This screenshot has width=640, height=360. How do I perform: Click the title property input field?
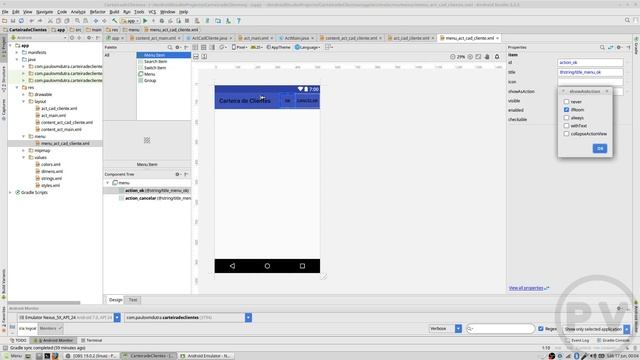coord(590,72)
